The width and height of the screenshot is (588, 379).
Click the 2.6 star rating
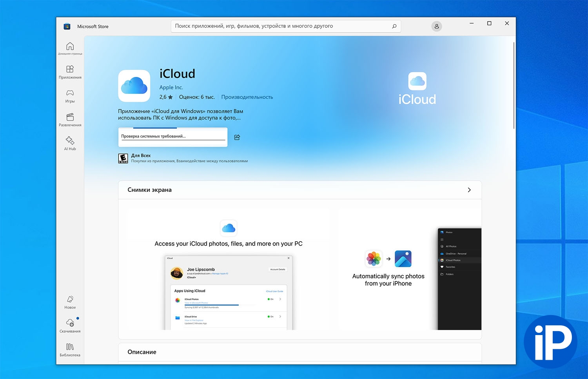click(x=166, y=97)
